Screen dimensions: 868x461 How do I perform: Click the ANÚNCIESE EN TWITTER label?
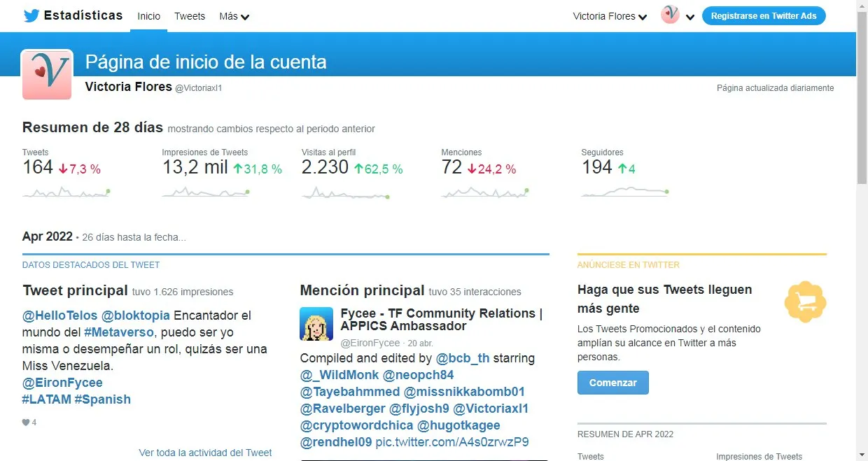tap(629, 265)
